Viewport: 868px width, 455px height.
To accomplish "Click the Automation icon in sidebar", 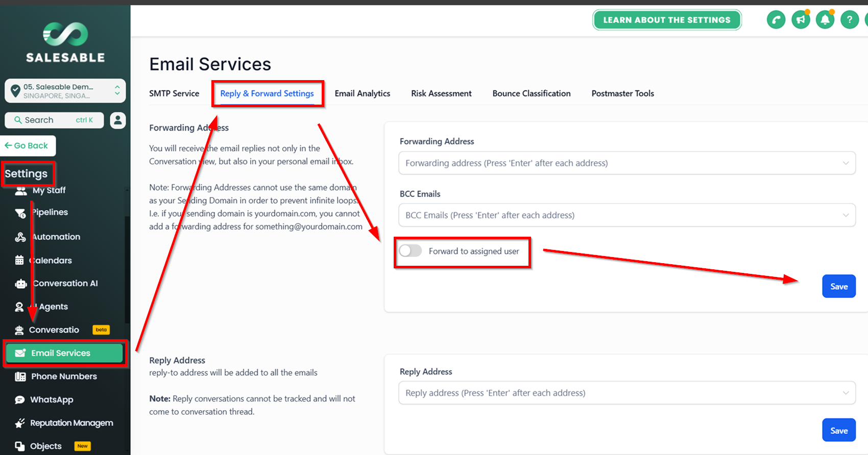I will coord(20,237).
